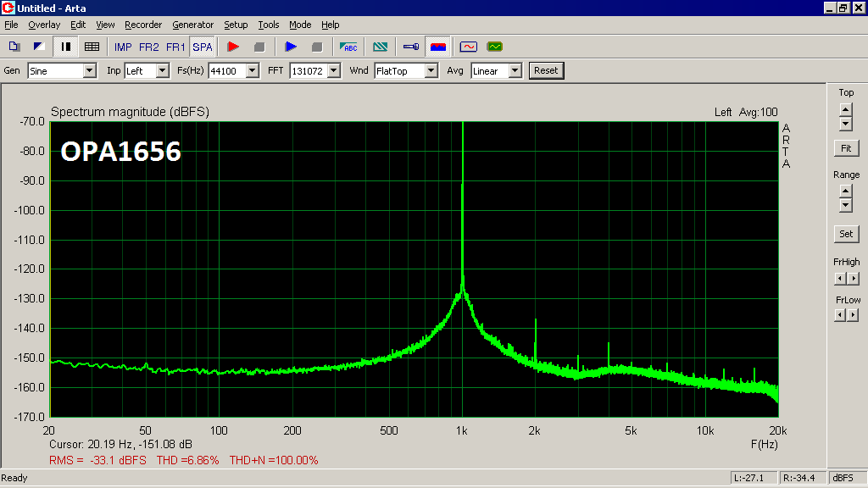Screen dimensions: 868x488
Task: Click the ABC text label toolbar icon
Action: pos(348,47)
